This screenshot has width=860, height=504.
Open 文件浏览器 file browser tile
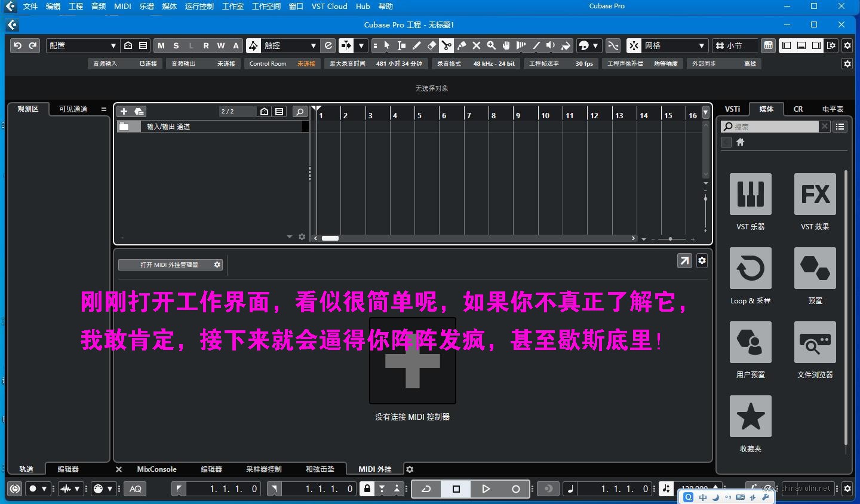click(x=815, y=342)
